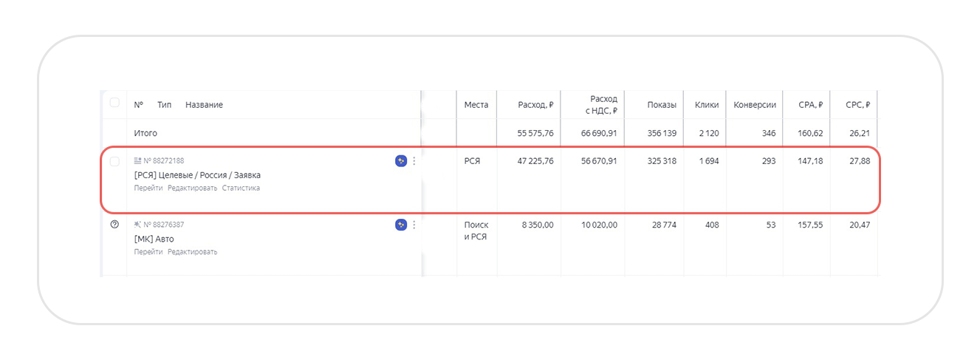This screenshot has height=357, width=980.
Task: Sort by Клики column header
Action: click(706, 105)
